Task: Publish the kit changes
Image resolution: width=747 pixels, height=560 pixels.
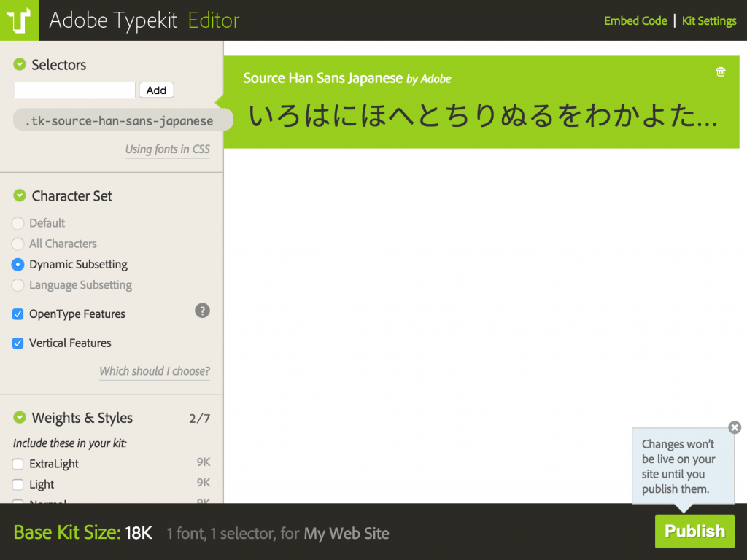Action: tap(694, 532)
